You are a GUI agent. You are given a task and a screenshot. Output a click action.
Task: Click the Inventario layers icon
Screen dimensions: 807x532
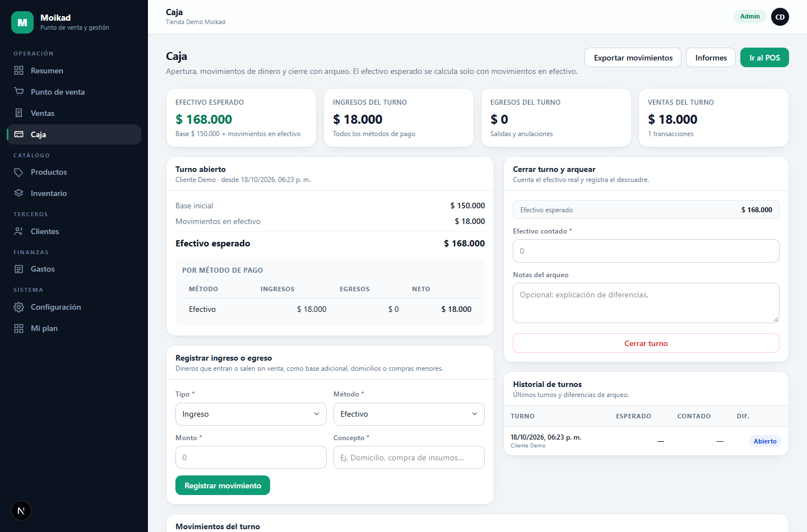tap(19, 193)
